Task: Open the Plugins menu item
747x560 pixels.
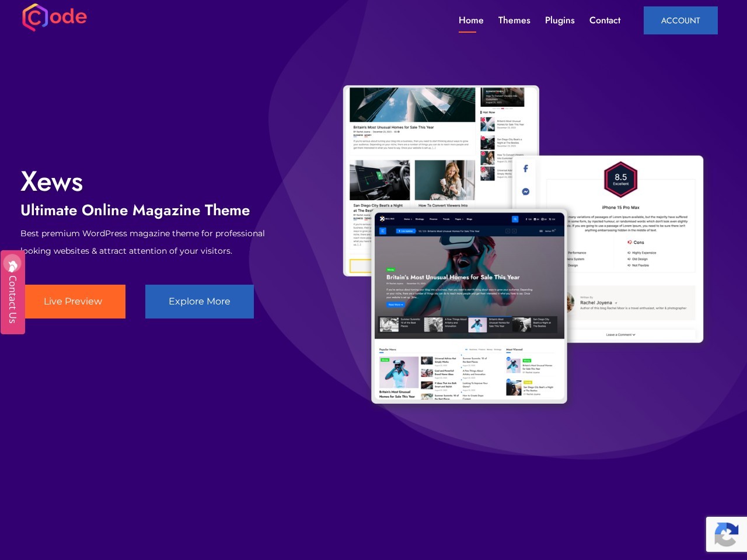Action: click(x=560, y=20)
